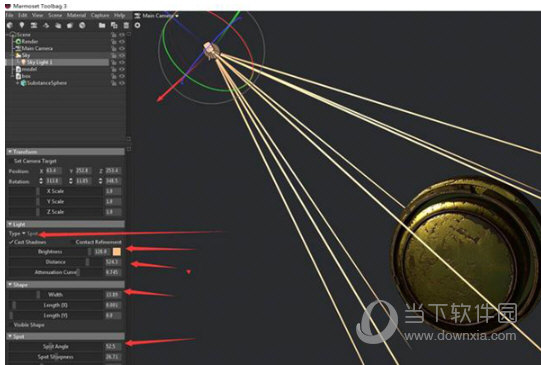This screenshot has height=365, width=541.
Task: Enable the Contact Refinement checkbox
Action: point(72,242)
